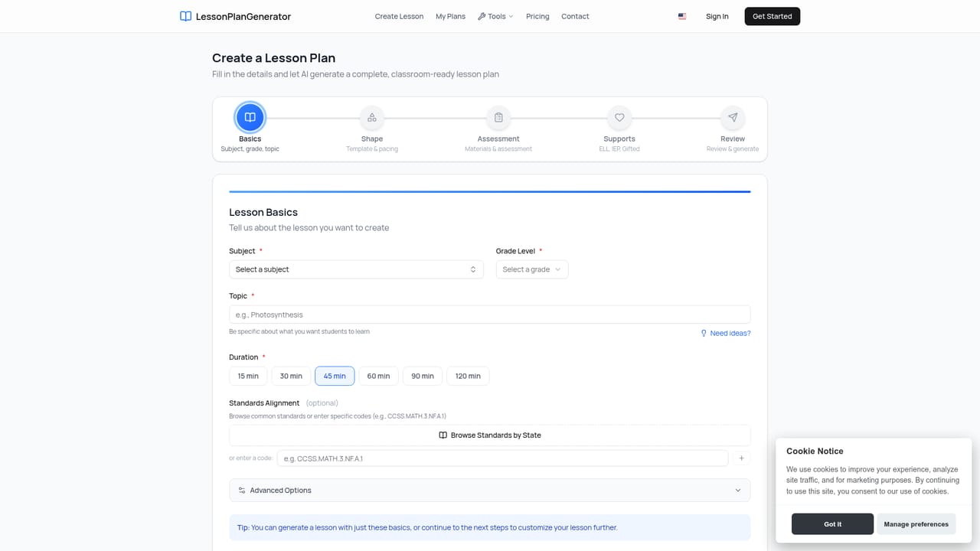This screenshot has height=551, width=980.
Task: Click the LessonPlanGenerator book logo
Action: coord(185,16)
